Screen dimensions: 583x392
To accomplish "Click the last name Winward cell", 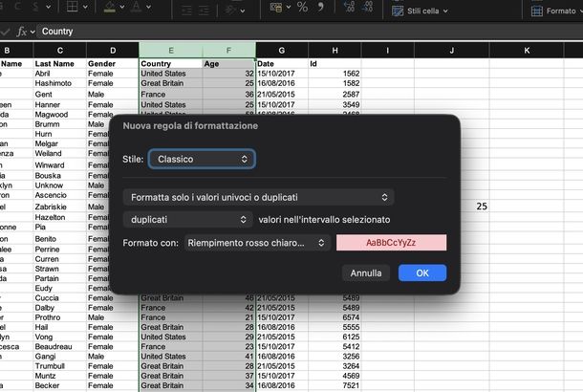I will [60, 165].
